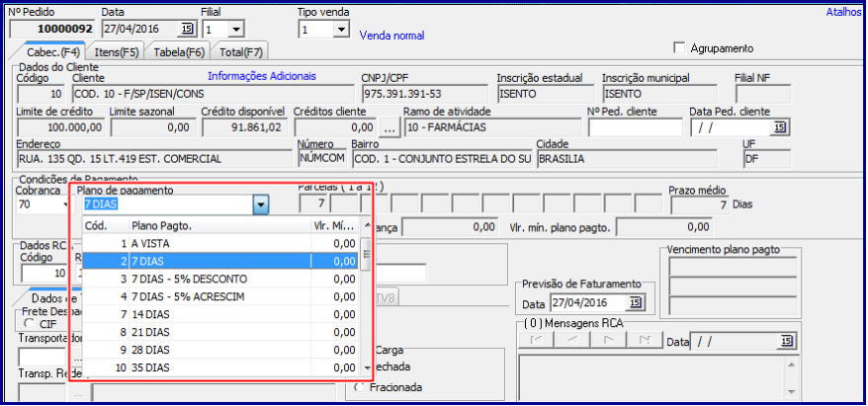This screenshot has width=868, height=406.
Task: Click the Nº Ped. cliente input field
Action: [x=636, y=127]
